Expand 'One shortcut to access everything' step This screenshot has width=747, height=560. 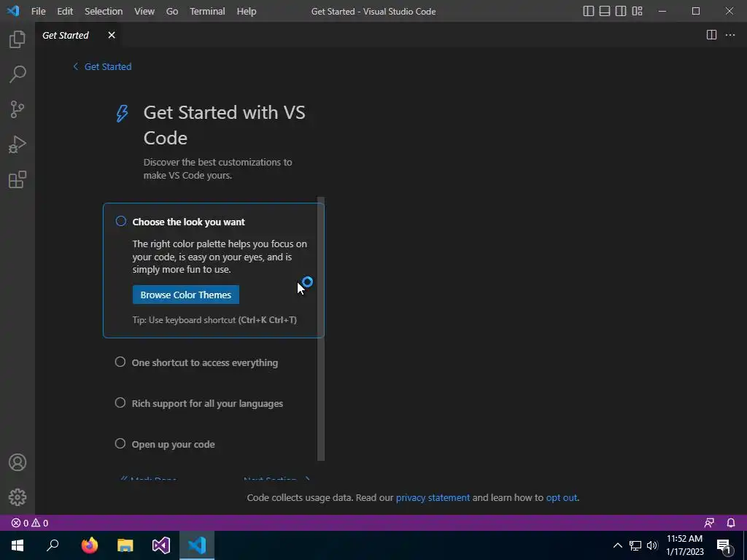(205, 362)
